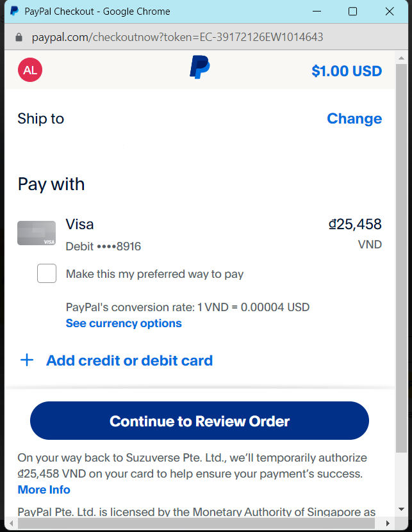This screenshot has height=532, width=412.
Task: Open the More Info link
Action: pyautogui.click(x=44, y=490)
